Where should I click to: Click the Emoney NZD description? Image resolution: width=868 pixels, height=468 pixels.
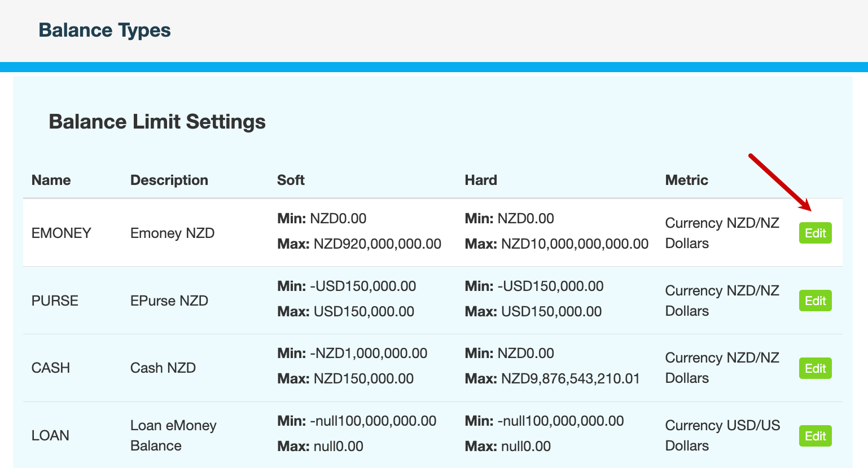pos(172,233)
